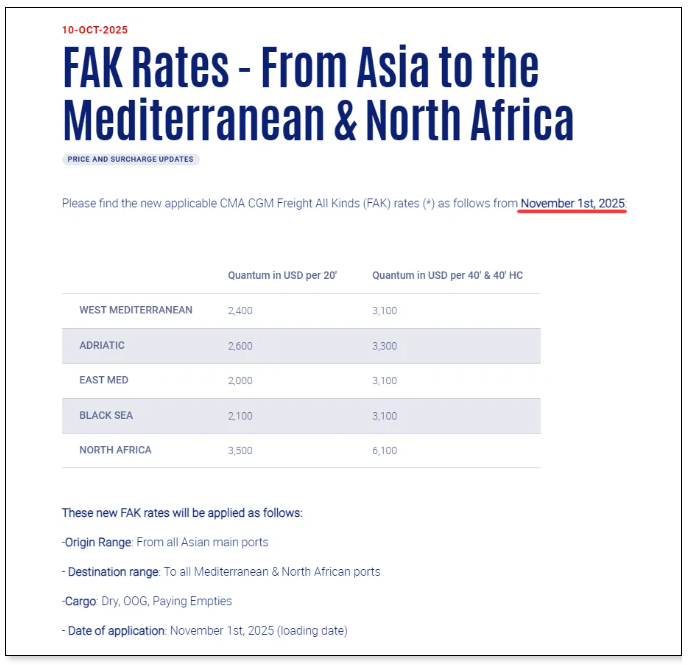Click the WEST MEDITERRANEAN row label
Viewport: 689px width, 665px height.
[136, 311]
